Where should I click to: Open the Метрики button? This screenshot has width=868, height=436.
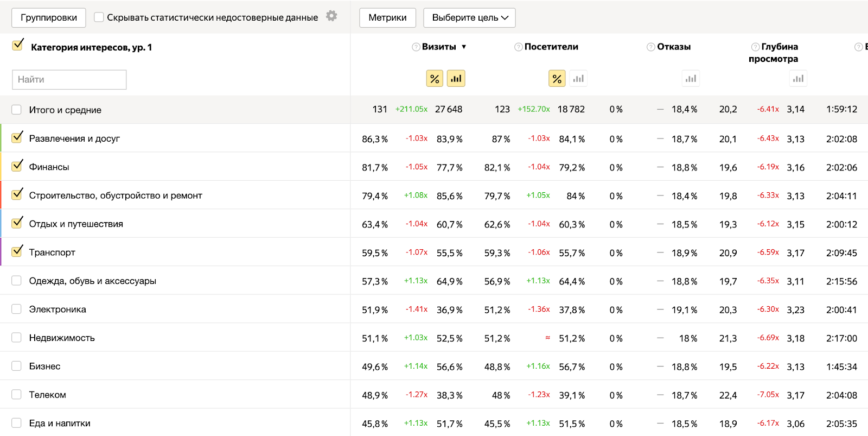pos(387,17)
